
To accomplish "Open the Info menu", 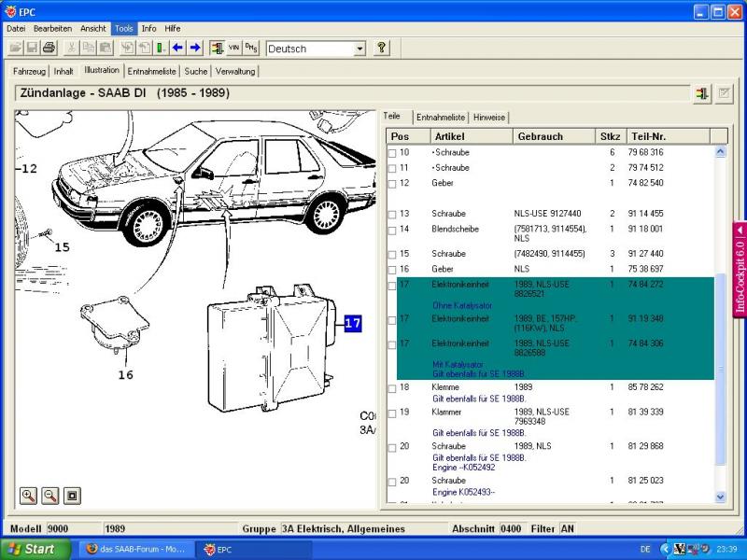I will [148, 29].
